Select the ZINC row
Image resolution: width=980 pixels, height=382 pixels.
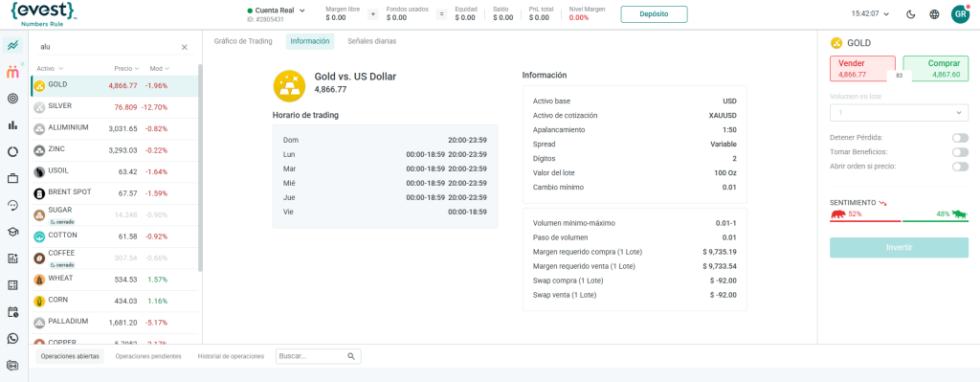click(116, 150)
